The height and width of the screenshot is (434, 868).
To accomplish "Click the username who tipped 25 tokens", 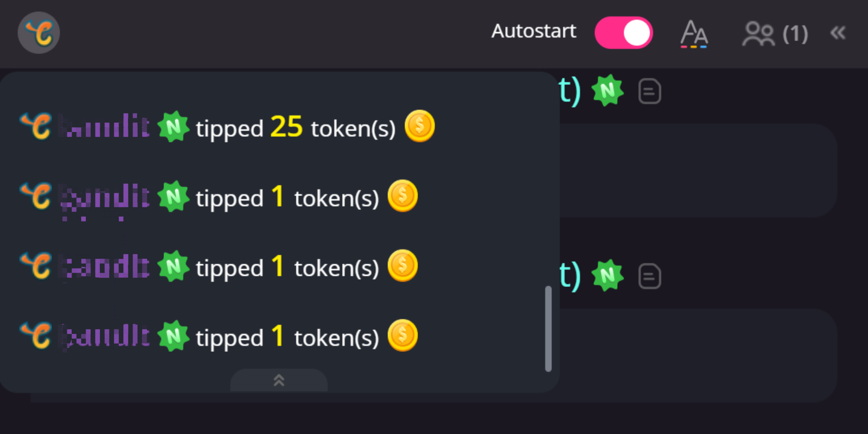I will tap(104, 126).
